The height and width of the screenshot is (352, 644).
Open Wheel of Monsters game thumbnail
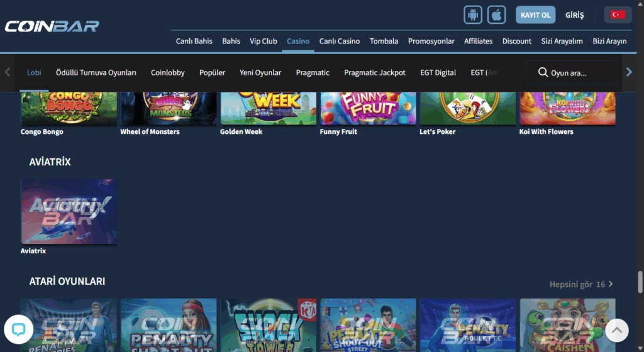click(x=169, y=108)
